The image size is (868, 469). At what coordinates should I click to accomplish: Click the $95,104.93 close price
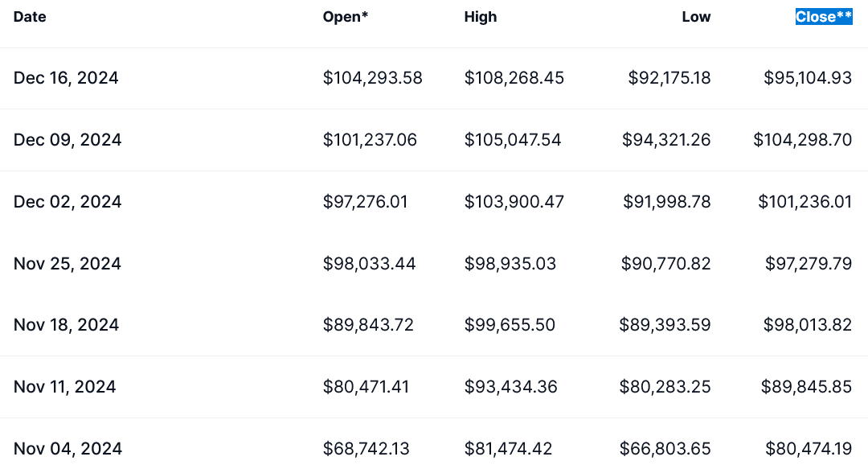(808, 78)
